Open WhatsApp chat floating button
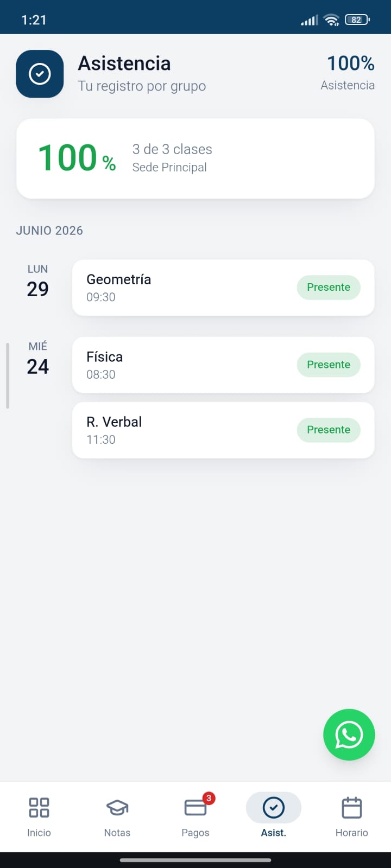The height and width of the screenshot is (868, 391). coord(349,735)
